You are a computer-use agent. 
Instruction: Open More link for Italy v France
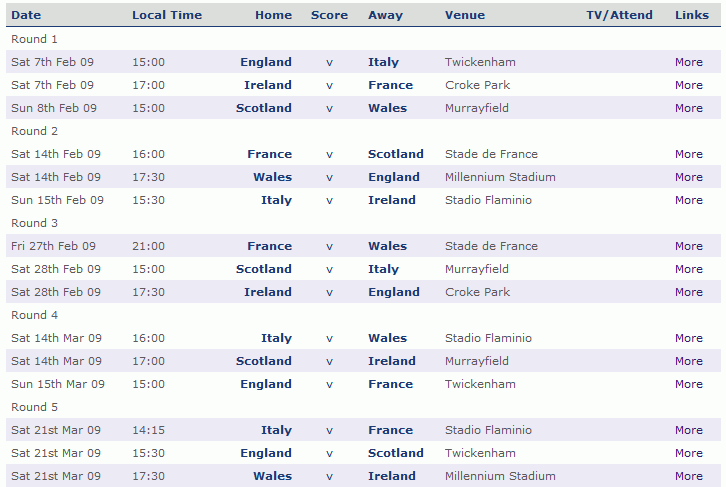point(688,430)
